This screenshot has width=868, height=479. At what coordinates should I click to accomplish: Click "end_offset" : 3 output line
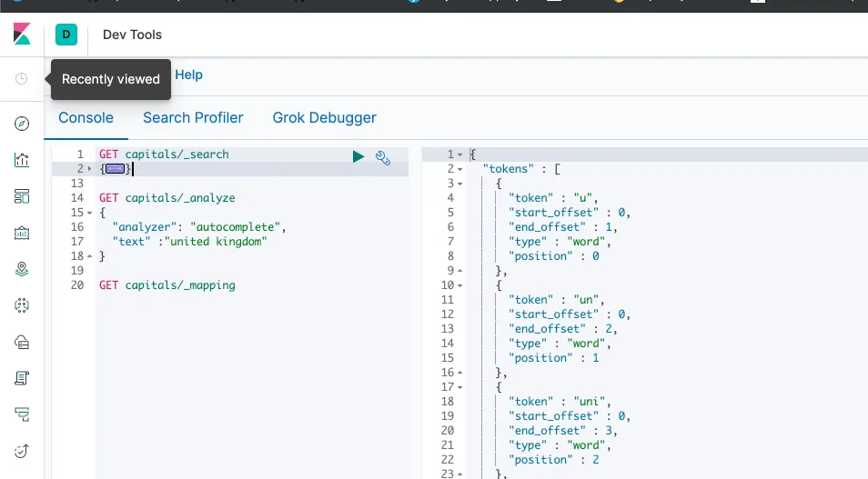point(563,430)
